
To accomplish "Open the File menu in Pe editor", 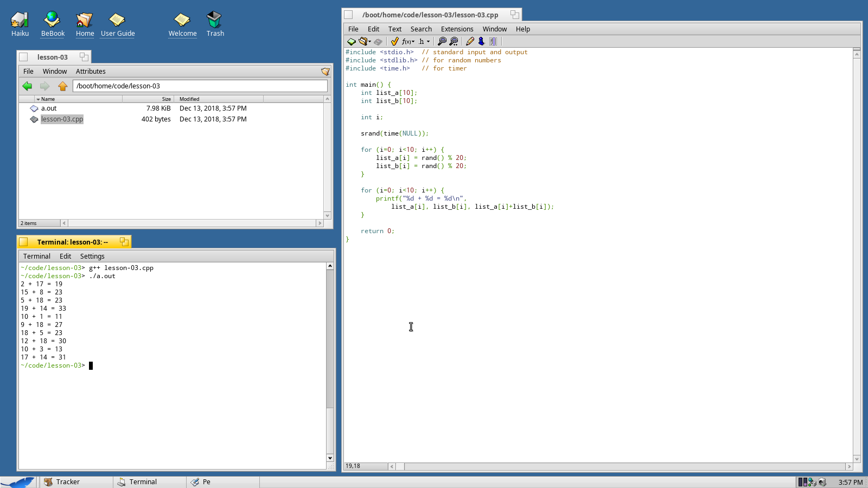I will 353,29.
